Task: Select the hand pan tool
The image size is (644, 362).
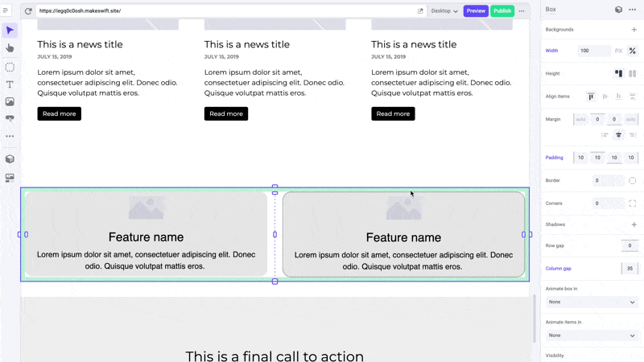Action: (10, 48)
